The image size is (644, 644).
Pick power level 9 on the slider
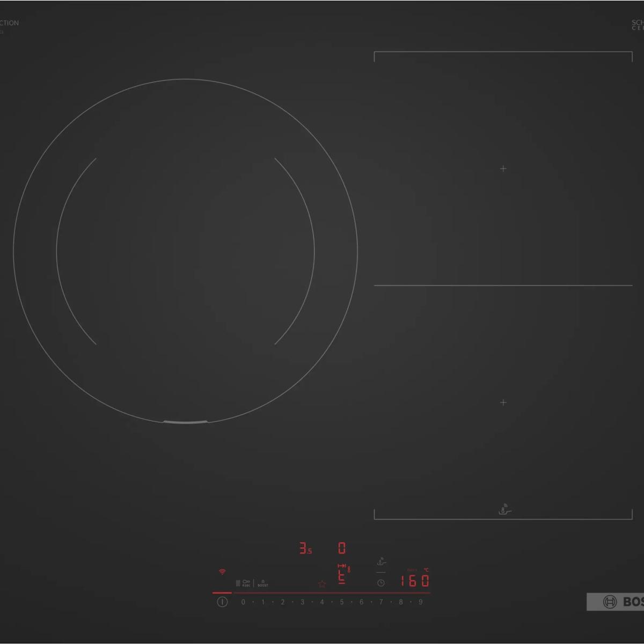click(x=420, y=602)
